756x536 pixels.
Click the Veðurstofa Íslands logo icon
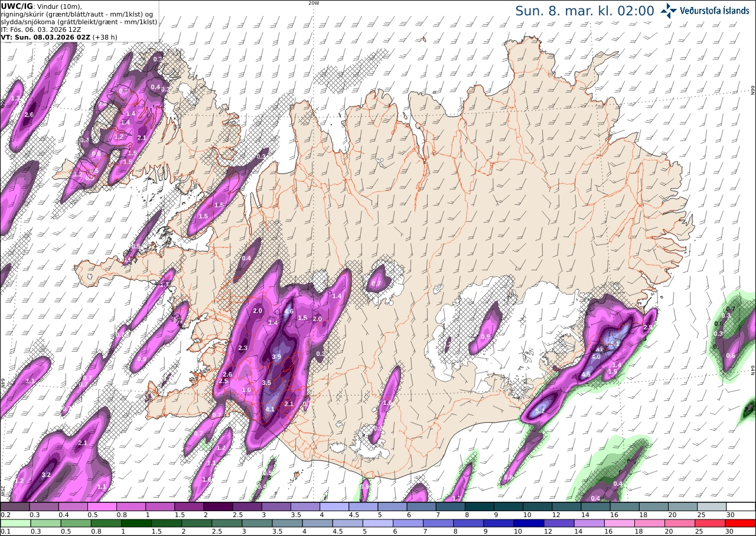(x=669, y=11)
